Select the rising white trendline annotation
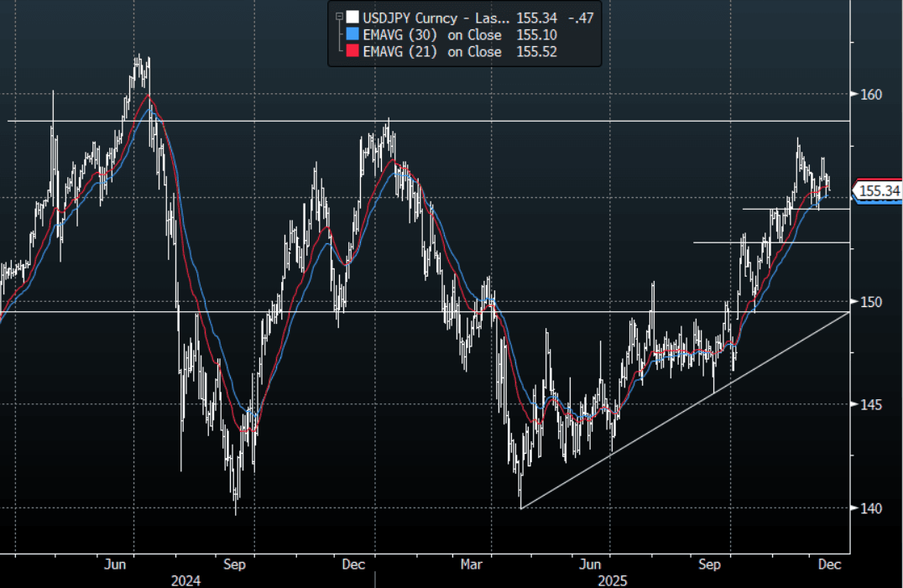Screen dimensions: 903x588 [686, 410]
